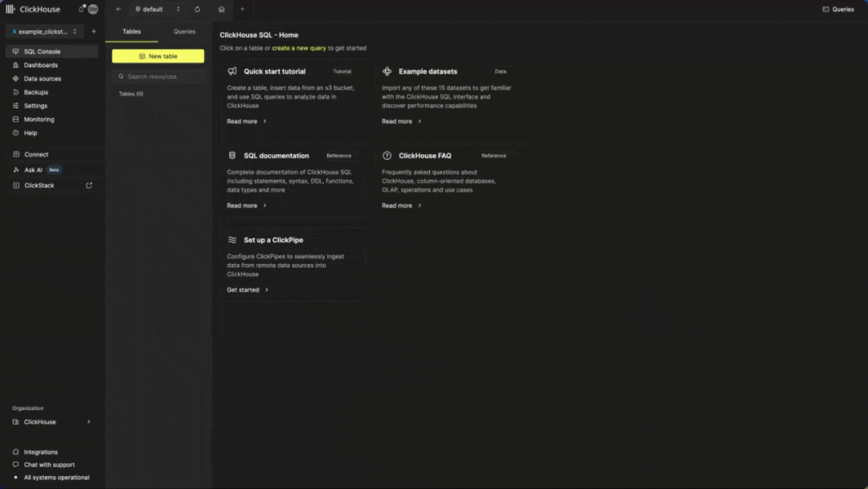868x489 pixels.
Task: Switch to the Queries tab
Action: point(184,31)
